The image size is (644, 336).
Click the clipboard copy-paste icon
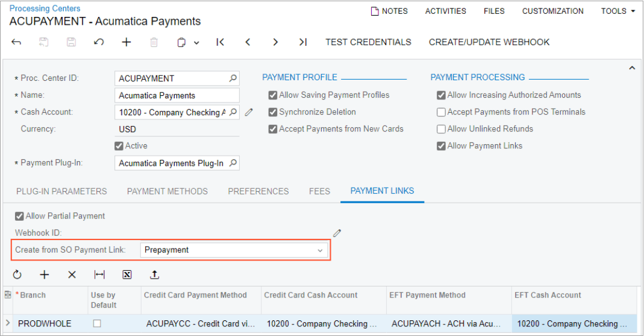pos(181,42)
